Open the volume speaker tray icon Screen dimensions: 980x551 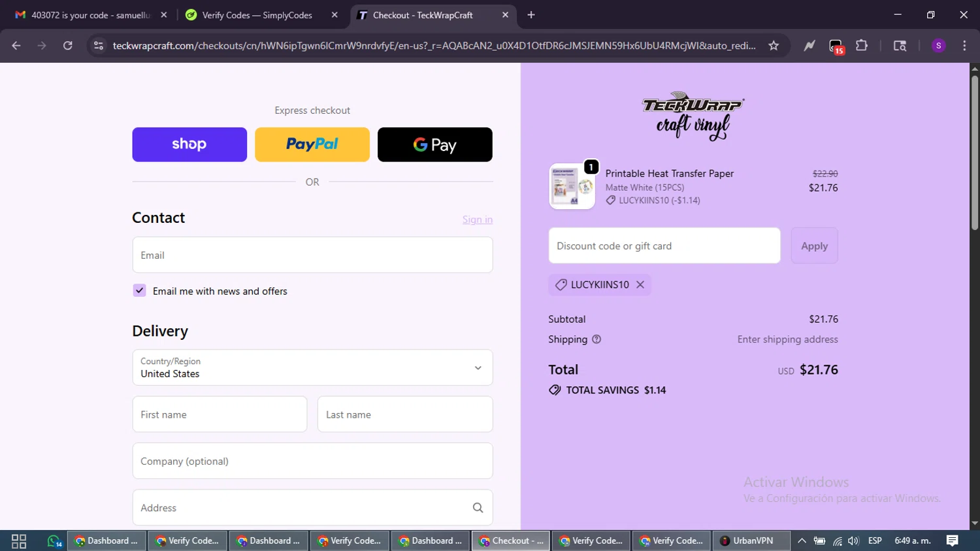click(853, 541)
